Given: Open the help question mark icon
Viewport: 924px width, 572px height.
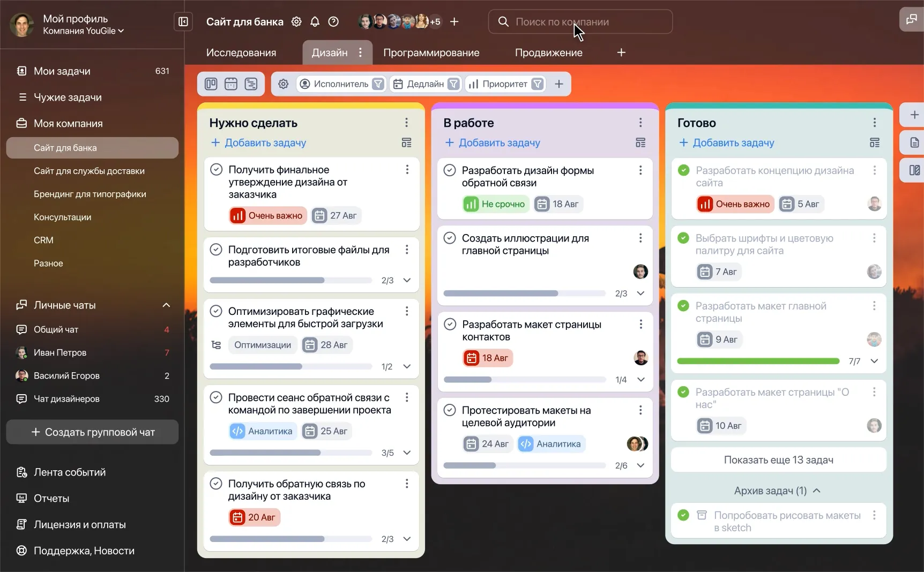Looking at the screenshot, I should tap(333, 22).
